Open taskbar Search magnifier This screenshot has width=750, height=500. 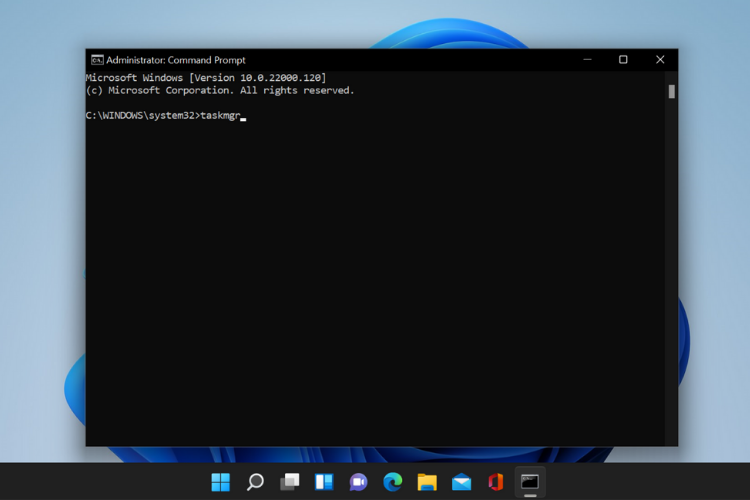click(255, 482)
